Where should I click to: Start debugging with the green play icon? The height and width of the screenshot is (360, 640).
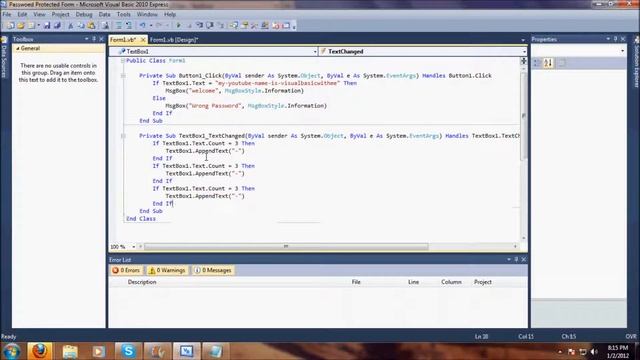(178, 26)
